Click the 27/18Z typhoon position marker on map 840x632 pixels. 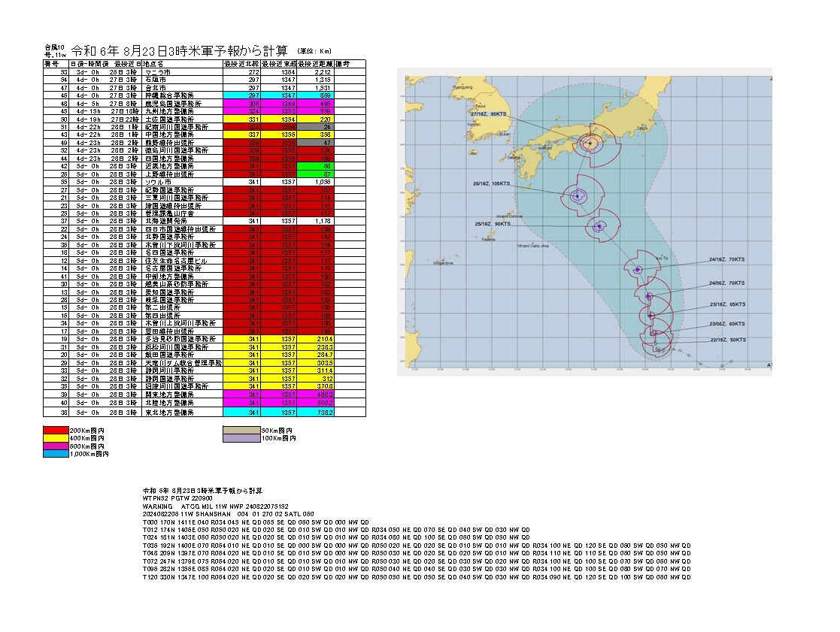point(590,143)
